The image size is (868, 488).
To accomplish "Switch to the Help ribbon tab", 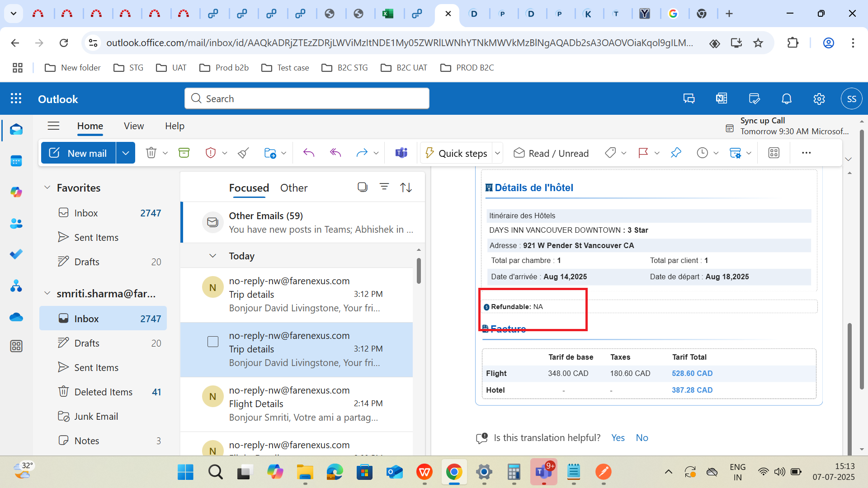I will point(175,126).
